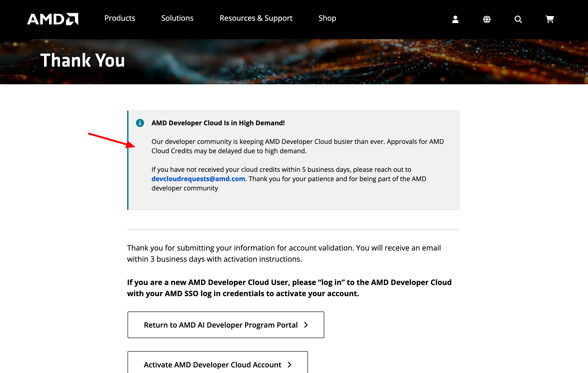Open the search magnifier icon
The height and width of the screenshot is (373, 588).
point(518,19)
